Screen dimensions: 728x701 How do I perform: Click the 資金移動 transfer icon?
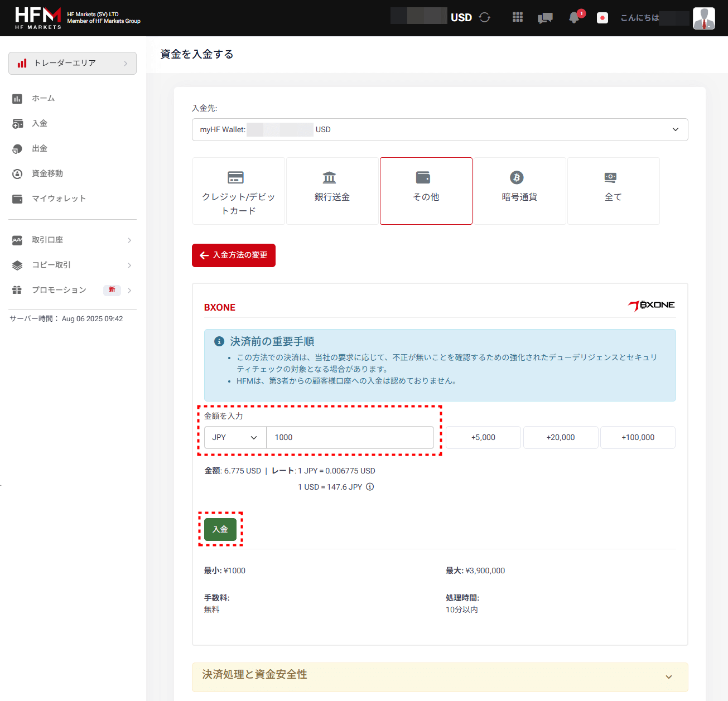pyautogui.click(x=17, y=174)
